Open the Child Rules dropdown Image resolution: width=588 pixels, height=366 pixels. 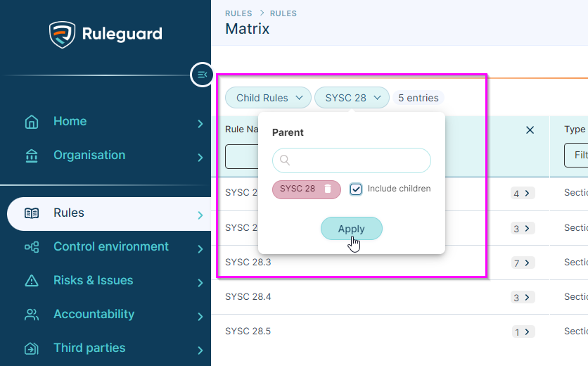pos(268,98)
